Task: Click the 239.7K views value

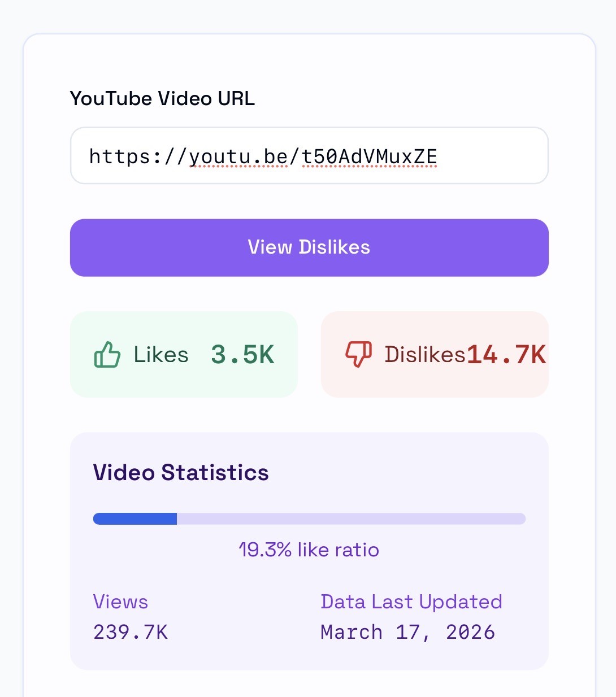Action: (130, 632)
